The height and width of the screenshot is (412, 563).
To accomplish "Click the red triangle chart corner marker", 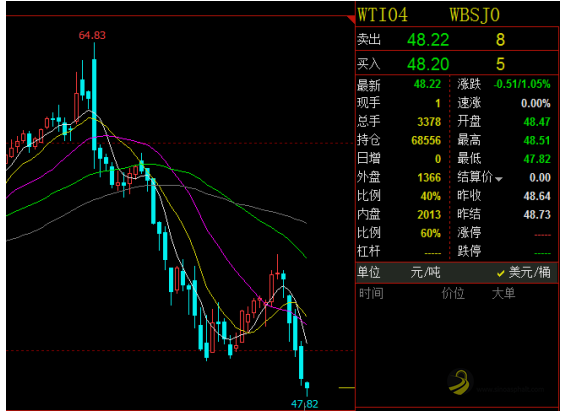I will coord(352,19).
